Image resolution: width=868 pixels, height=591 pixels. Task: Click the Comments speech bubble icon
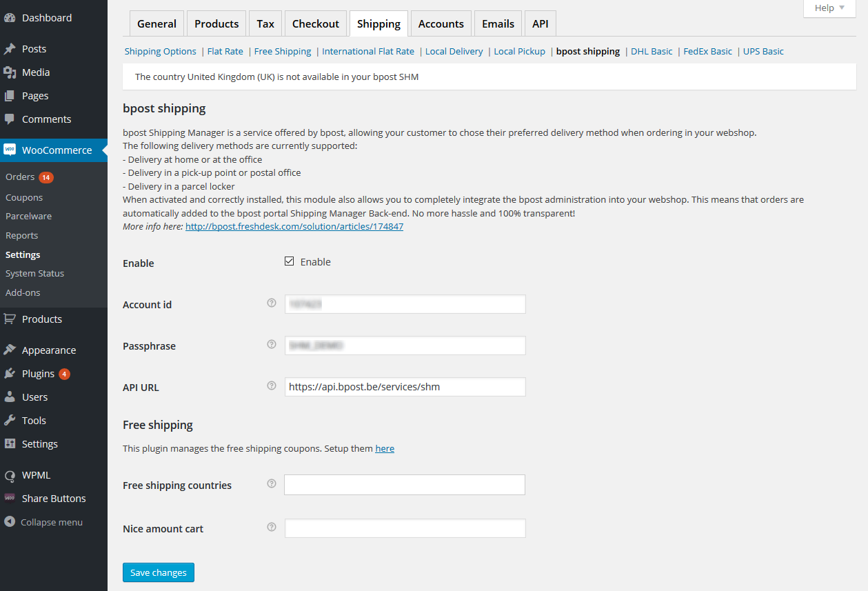(10, 119)
